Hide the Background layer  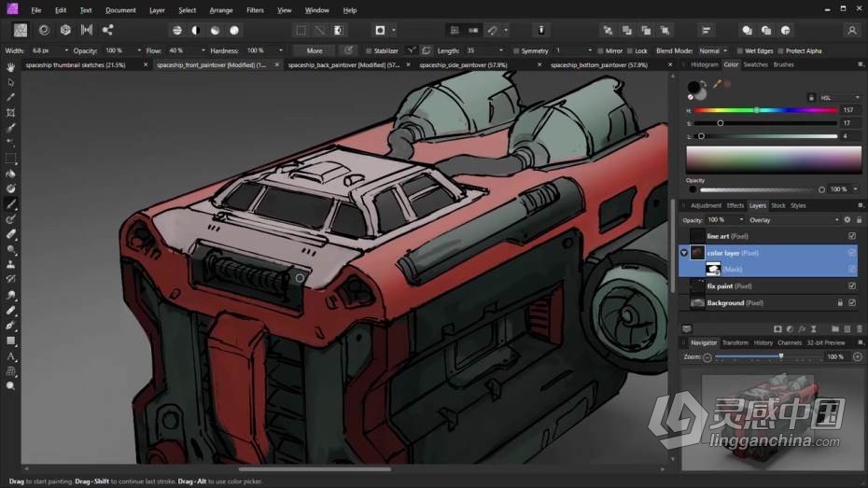(x=852, y=302)
